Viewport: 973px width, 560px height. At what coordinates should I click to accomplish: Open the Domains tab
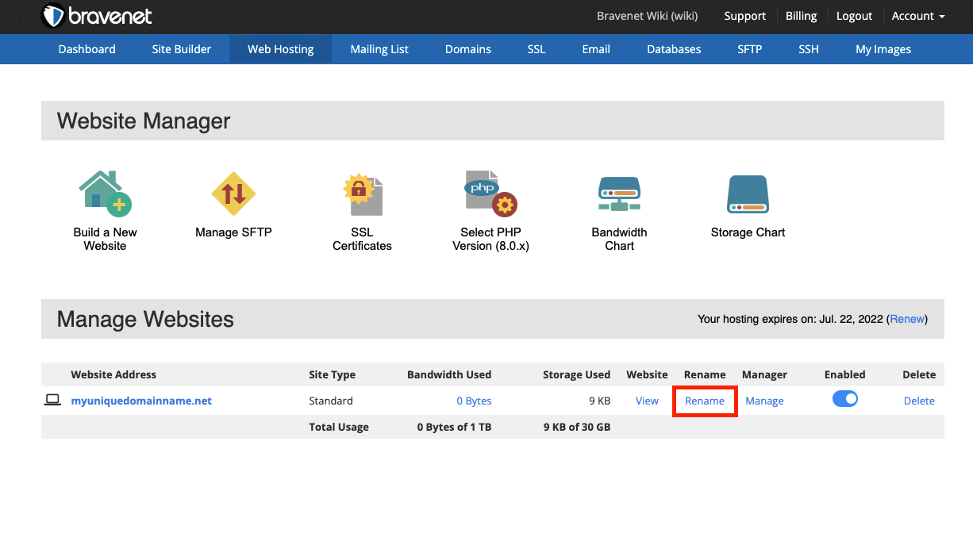468,49
